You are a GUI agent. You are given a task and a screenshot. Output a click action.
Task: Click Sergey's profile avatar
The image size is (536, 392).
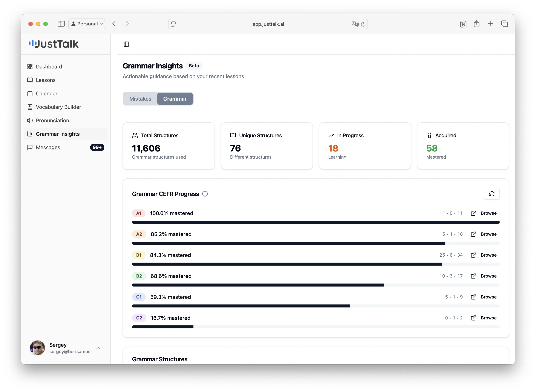(37, 348)
